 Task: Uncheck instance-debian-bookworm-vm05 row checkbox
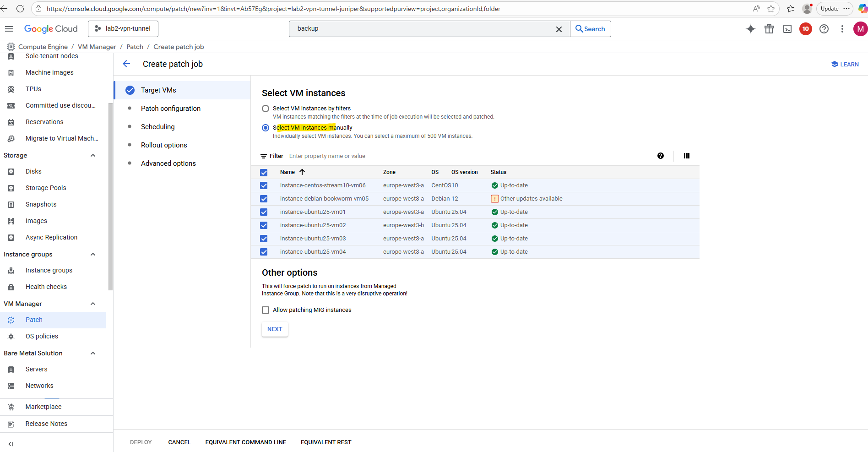[264, 199]
